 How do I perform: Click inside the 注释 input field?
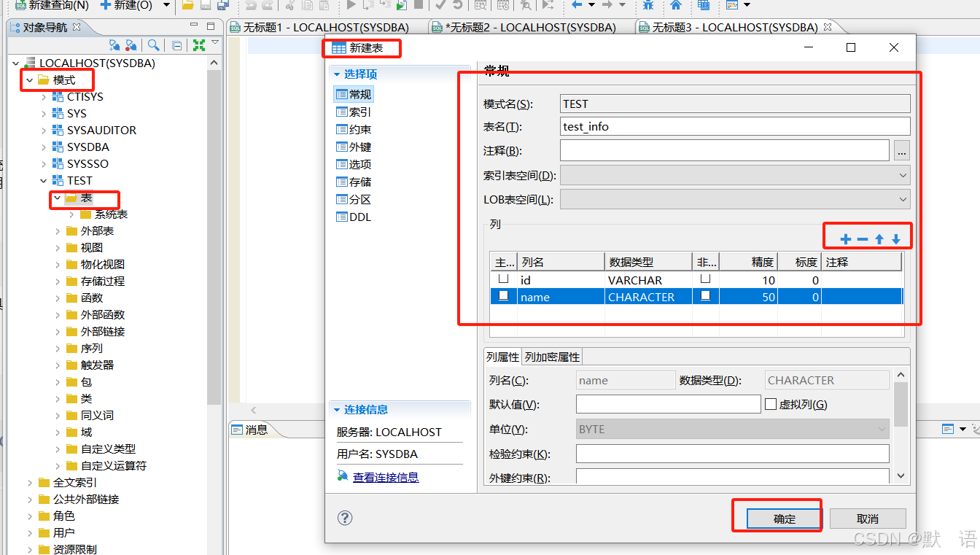[x=722, y=151]
